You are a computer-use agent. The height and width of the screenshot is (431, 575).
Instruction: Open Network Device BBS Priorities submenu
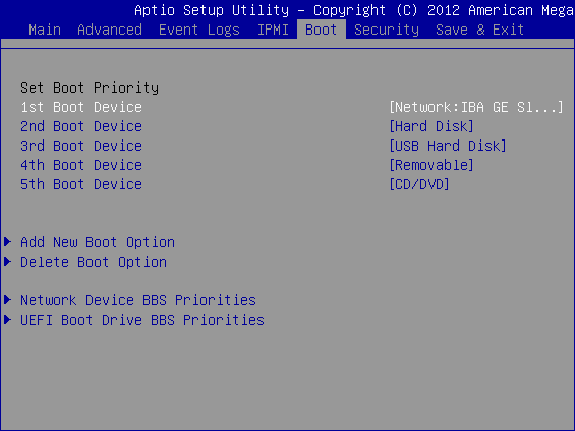click(138, 300)
